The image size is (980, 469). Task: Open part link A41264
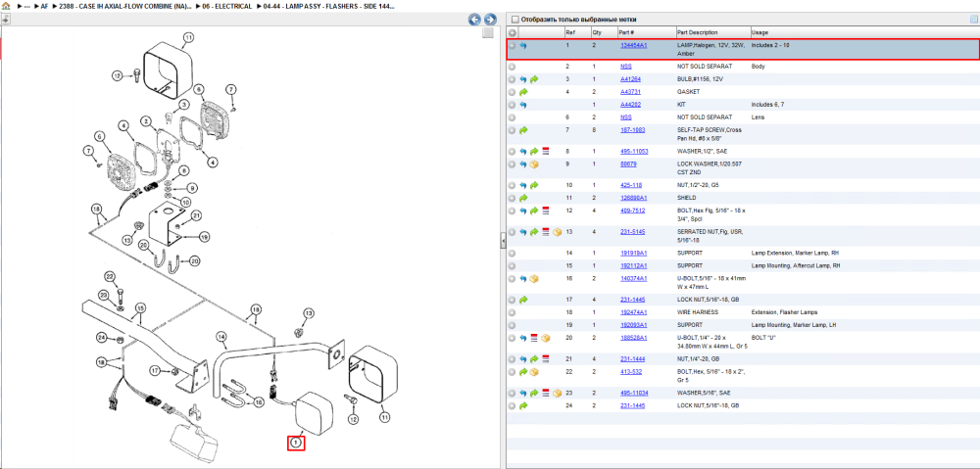click(x=630, y=79)
